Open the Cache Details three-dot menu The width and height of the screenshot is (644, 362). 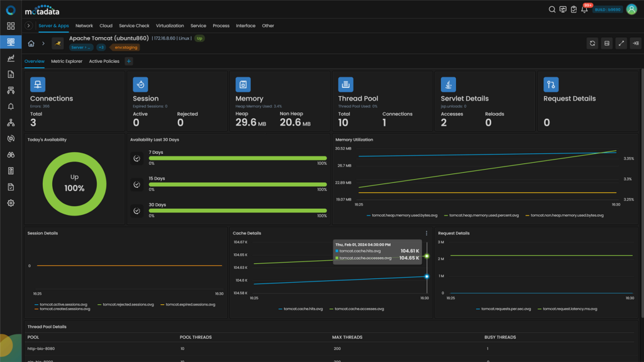pos(426,233)
